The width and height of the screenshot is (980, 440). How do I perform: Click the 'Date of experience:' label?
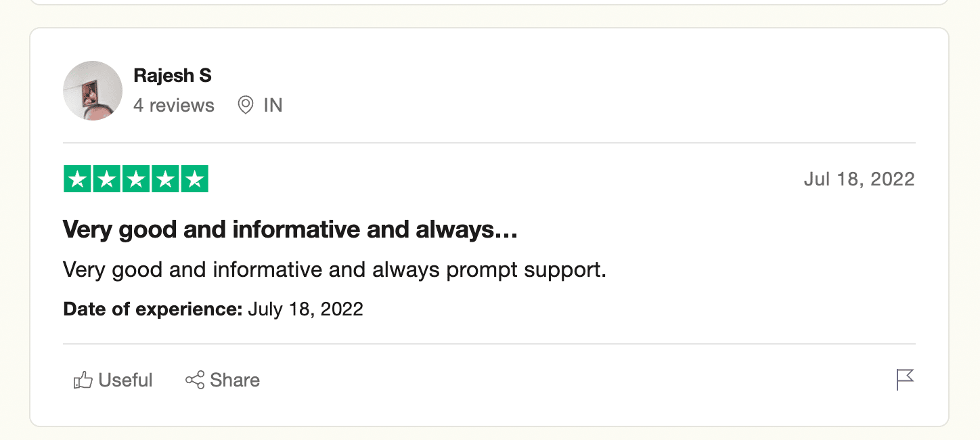tap(152, 309)
